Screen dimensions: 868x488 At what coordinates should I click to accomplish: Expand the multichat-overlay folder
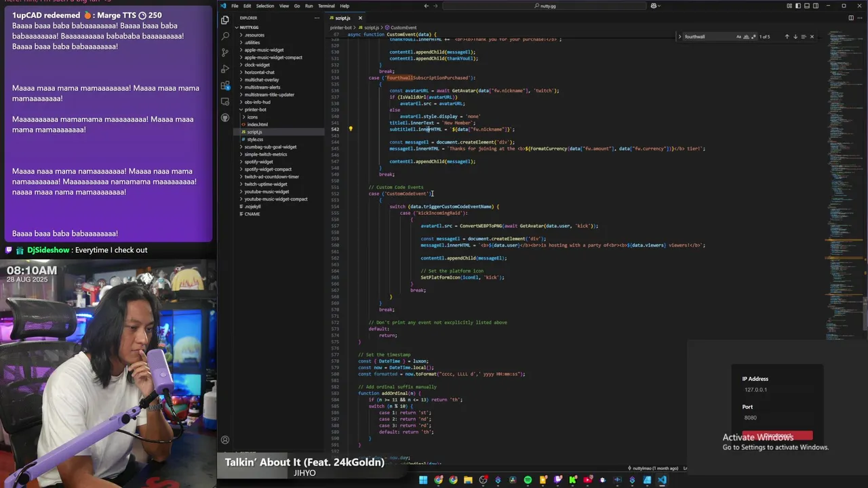tap(241, 80)
